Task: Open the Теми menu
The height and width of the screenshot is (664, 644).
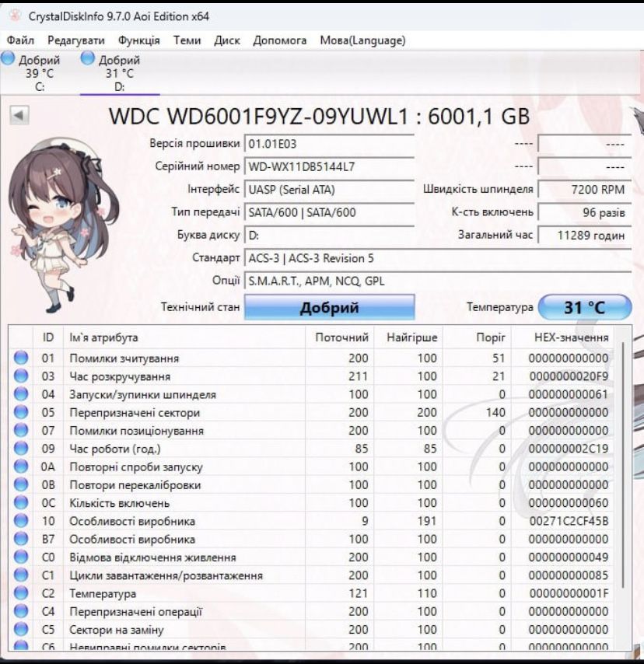Action: pyautogui.click(x=187, y=40)
